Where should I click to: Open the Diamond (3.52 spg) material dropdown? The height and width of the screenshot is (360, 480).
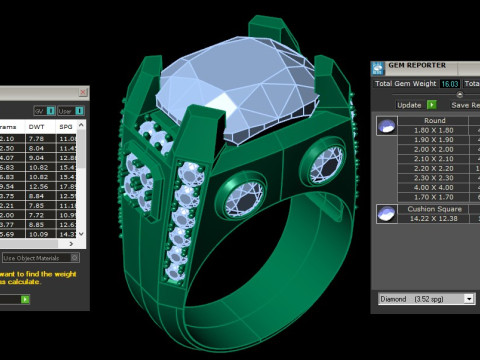pyautogui.click(x=427, y=299)
